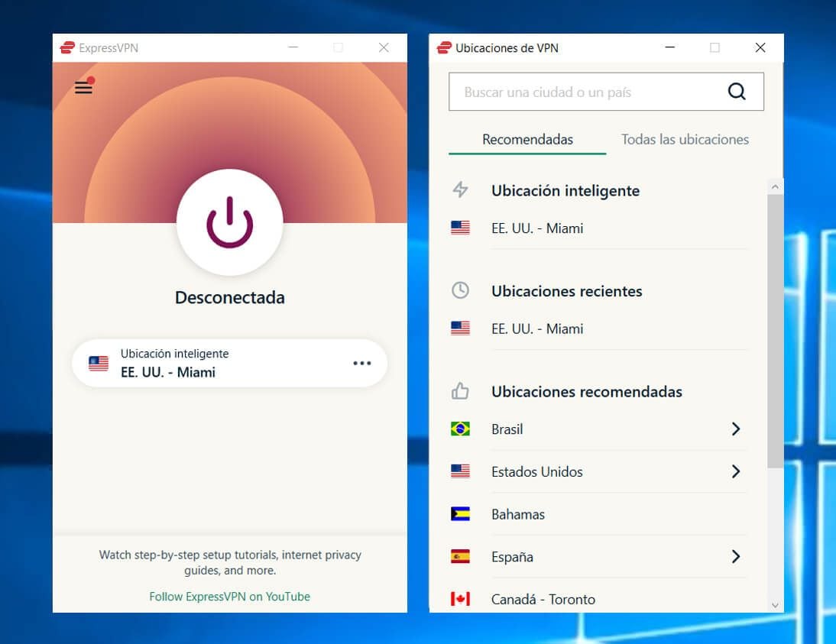Click the clock icon for recent locations

click(x=460, y=290)
